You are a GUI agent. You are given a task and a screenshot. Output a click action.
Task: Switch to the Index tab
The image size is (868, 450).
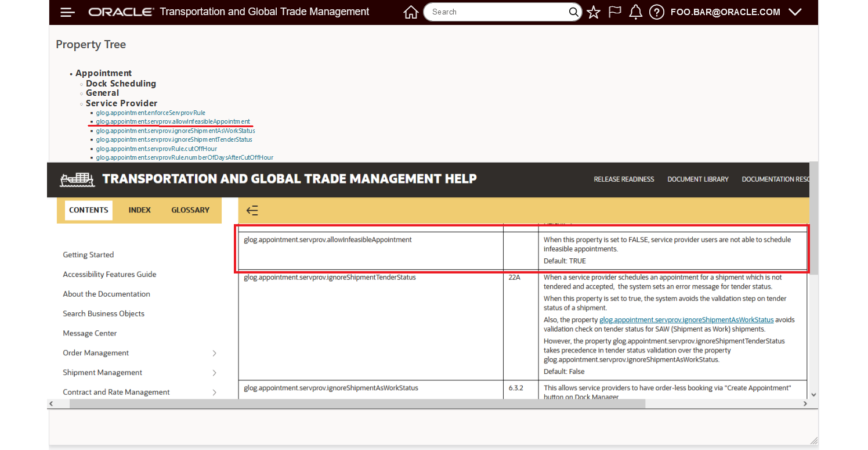click(140, 210)
